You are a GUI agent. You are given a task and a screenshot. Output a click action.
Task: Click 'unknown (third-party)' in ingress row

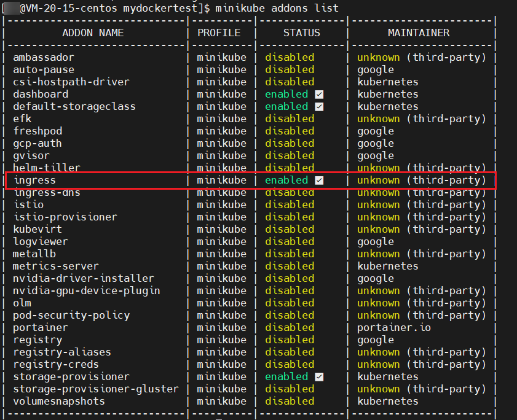point(422,180)
